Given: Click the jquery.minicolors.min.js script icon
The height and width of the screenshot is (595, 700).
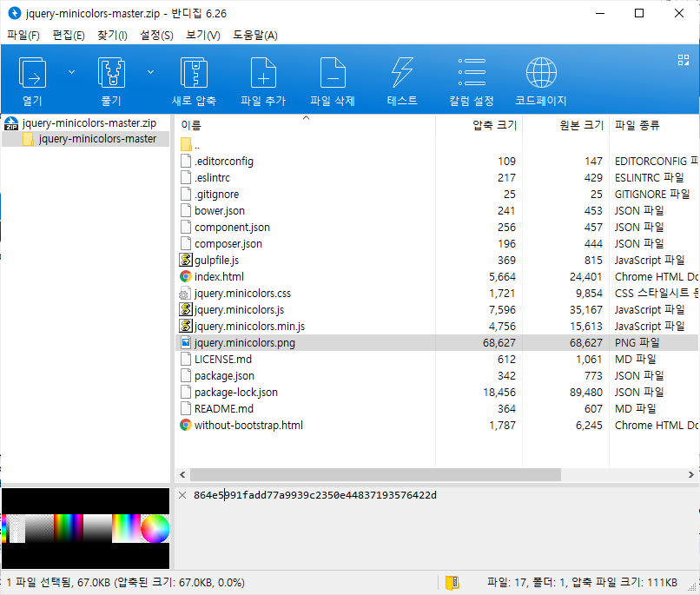Looking at the screenshot, I should point(186,326).
